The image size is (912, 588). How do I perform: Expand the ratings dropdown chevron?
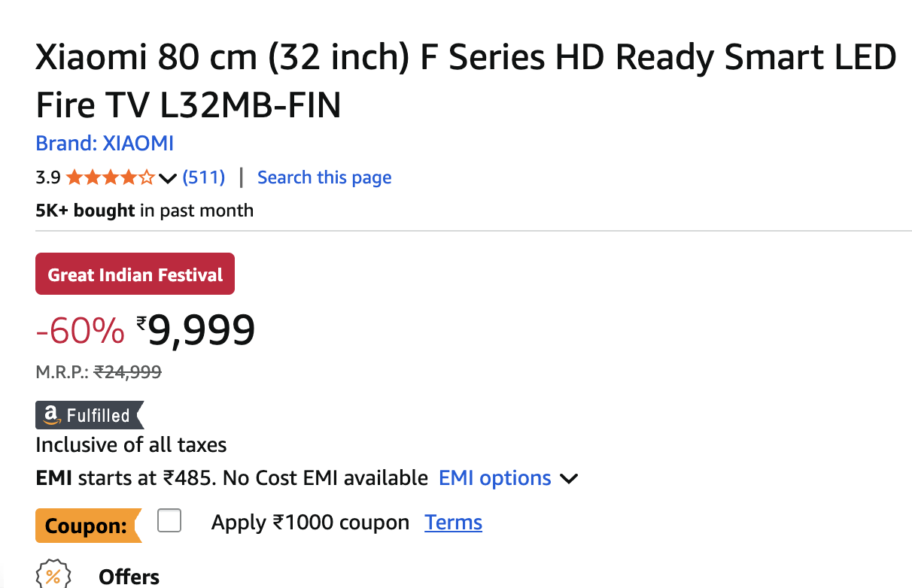point(169,179)
